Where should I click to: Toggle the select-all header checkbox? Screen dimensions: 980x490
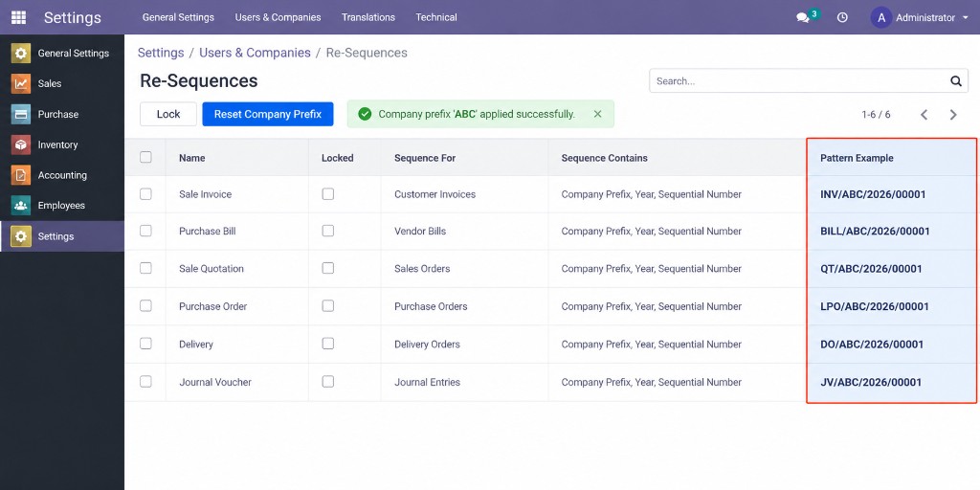pos(145,157)
